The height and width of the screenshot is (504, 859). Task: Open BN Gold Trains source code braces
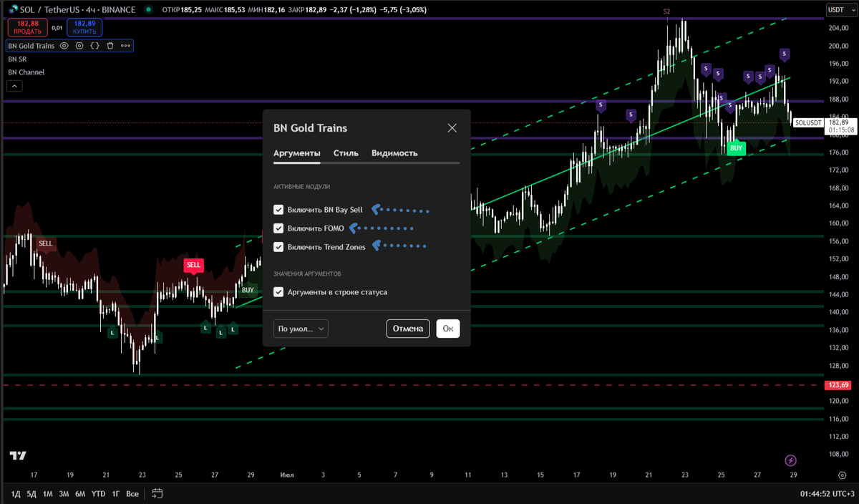click(x=94, y=46)
